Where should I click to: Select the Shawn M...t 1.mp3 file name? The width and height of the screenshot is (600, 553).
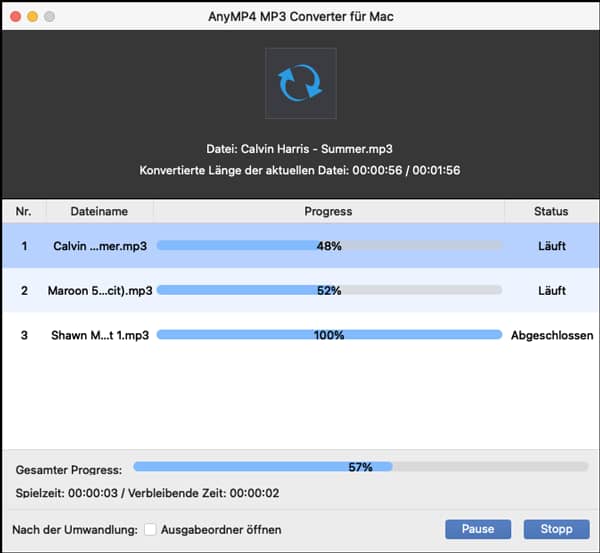point(100,335)
